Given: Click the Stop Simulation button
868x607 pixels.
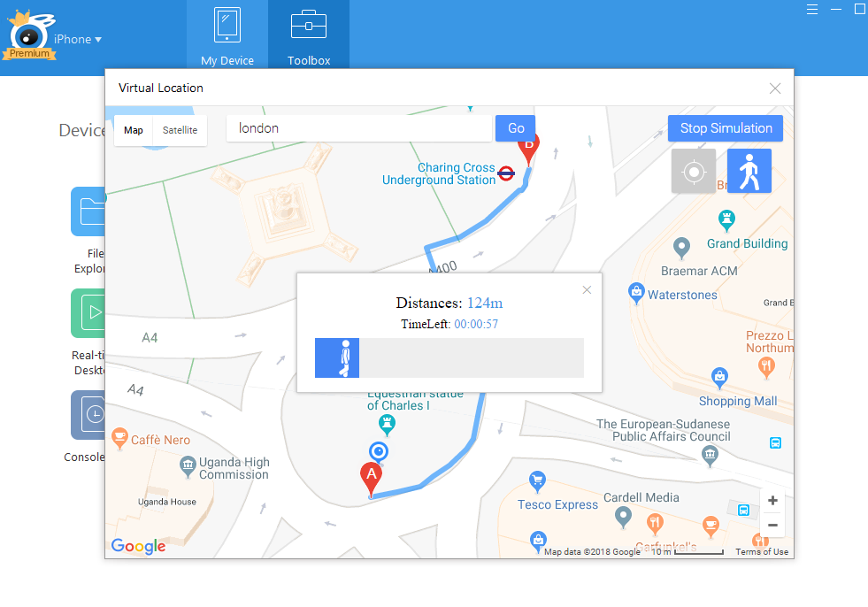Looking at the screenshot, I should tap(725, 128).
